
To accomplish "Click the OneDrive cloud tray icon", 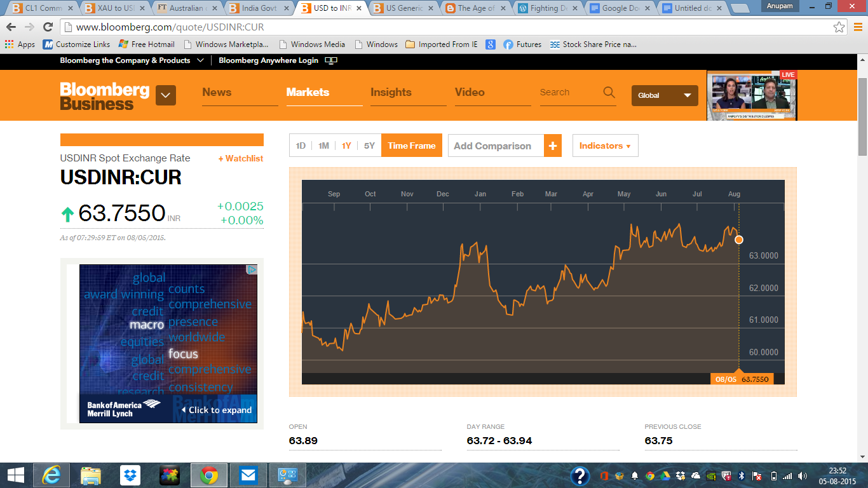I will [696, 476].
